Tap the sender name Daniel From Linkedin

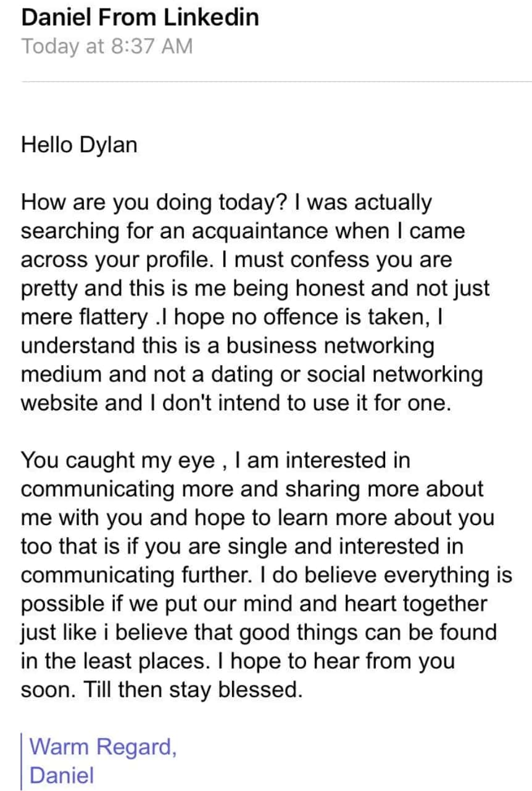140,17
